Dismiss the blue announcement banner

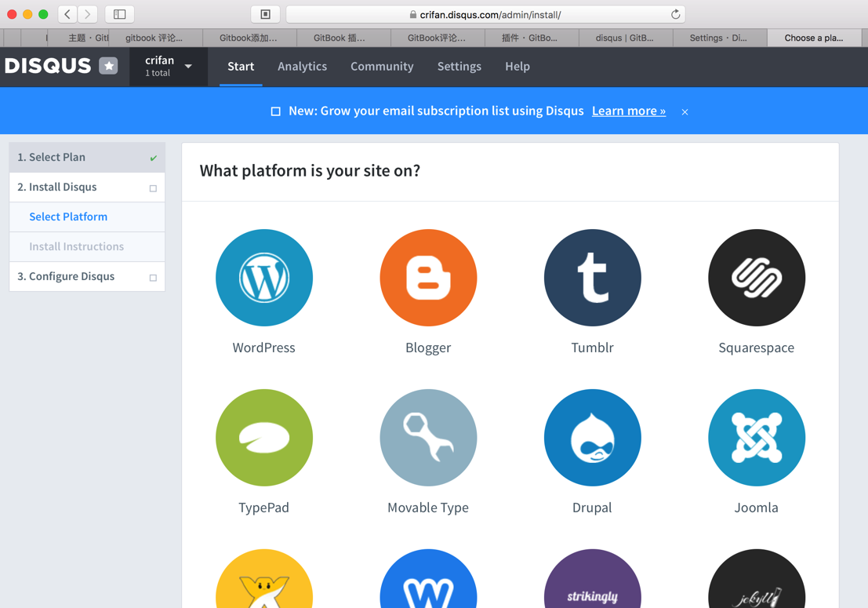pyautogui.click(x=685, y=112)
